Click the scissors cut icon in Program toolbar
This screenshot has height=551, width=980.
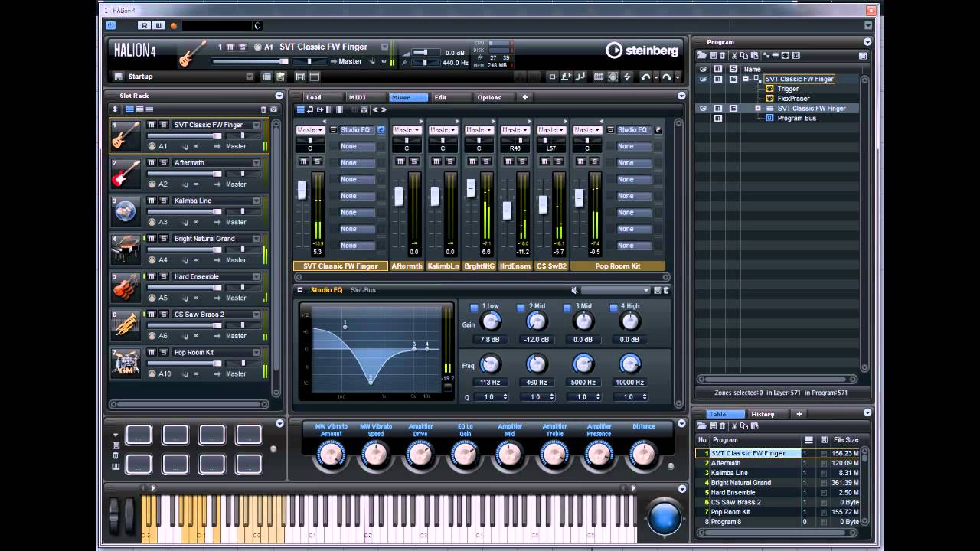(734, 55)
